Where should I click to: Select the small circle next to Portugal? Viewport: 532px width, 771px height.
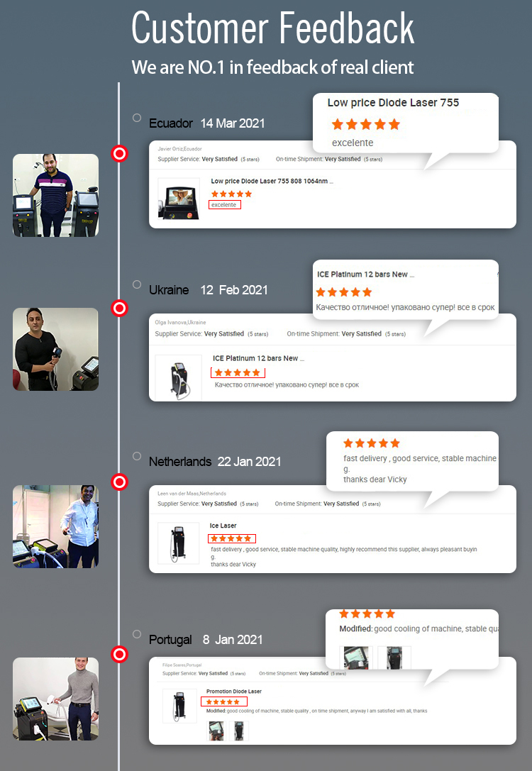(137, 634)
